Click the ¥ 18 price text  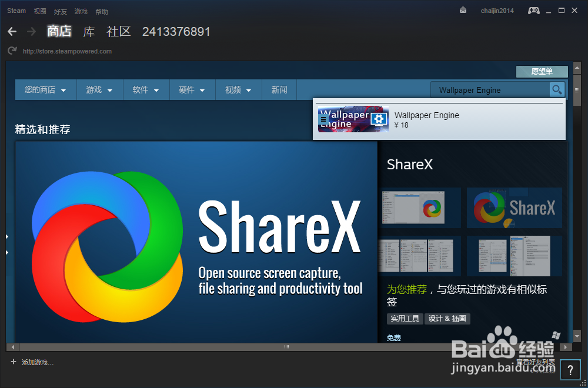pos(402,125)
